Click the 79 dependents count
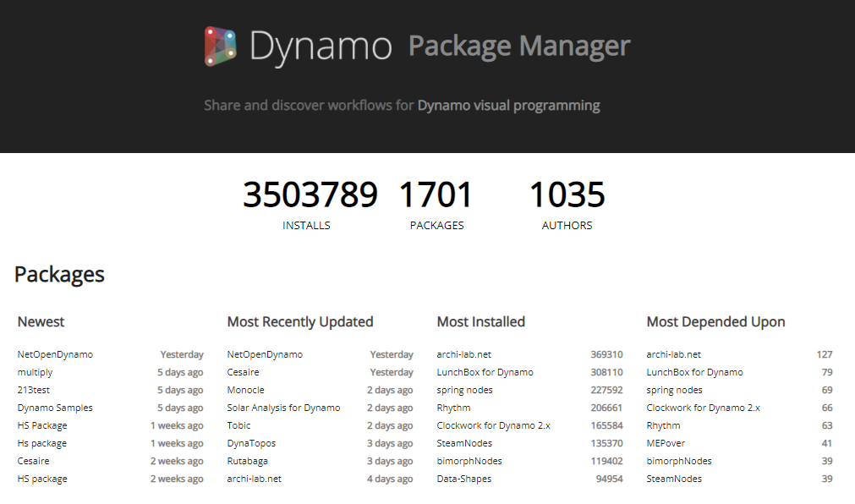The height and width of the screenshot is (504, 855). tap(827, 372)
